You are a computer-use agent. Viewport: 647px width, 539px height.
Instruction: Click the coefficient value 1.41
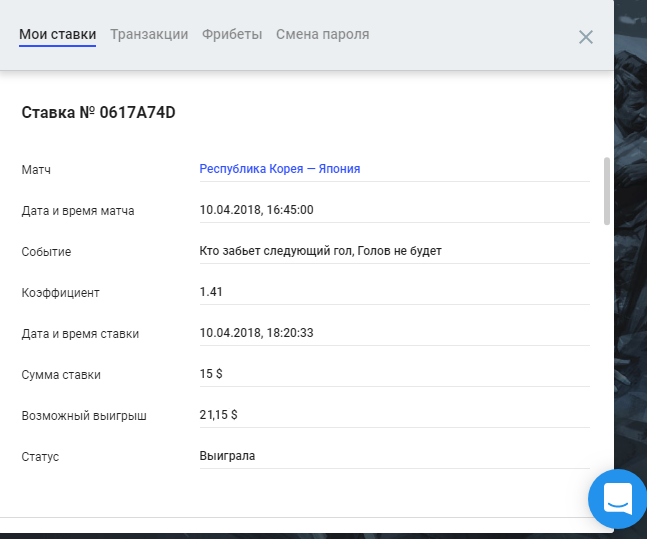[x=211, y=292]
